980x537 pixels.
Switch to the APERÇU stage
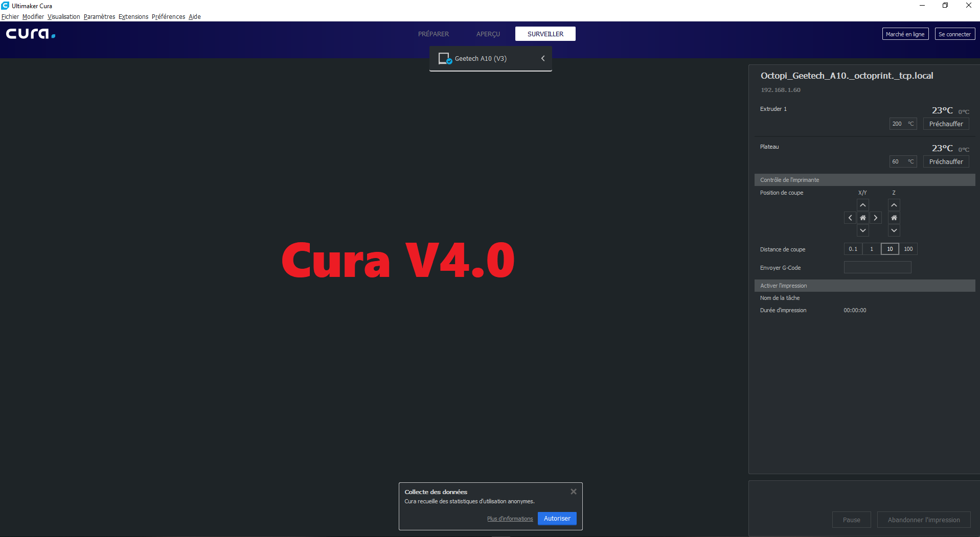[x=488, y=34]
